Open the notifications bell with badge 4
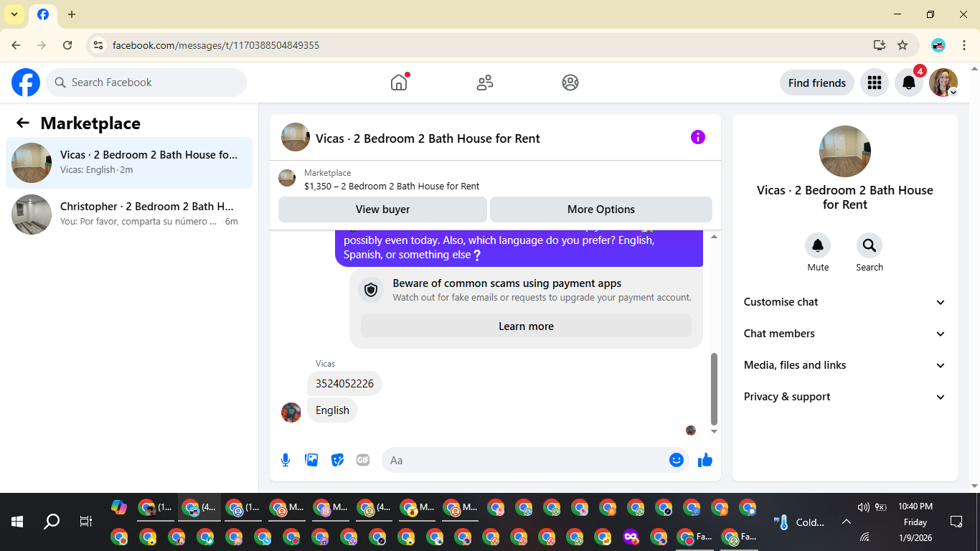This screenshot has height=551, width=980. click(909, 83)
